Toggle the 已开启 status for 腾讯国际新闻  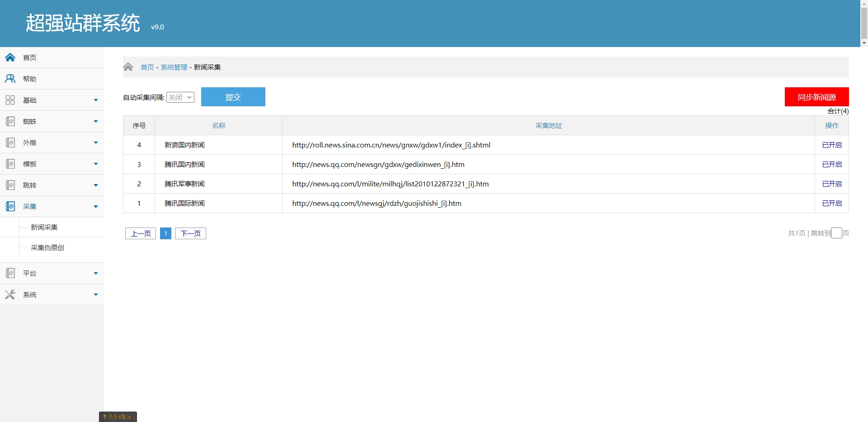point(832,203)
